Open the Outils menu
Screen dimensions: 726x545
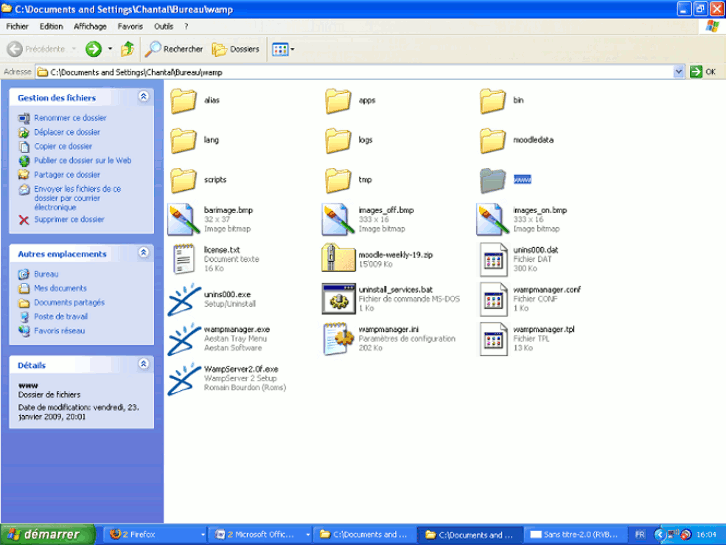(x=163, y=26)
